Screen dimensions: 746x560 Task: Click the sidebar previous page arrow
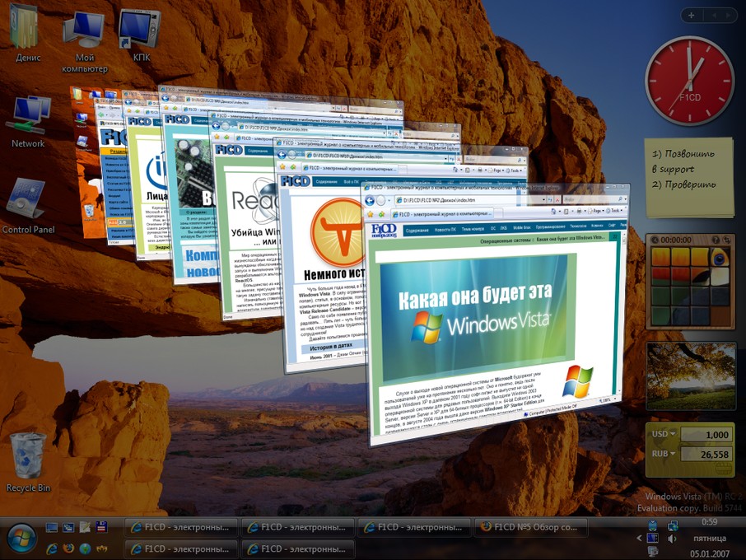click(714, 16)
